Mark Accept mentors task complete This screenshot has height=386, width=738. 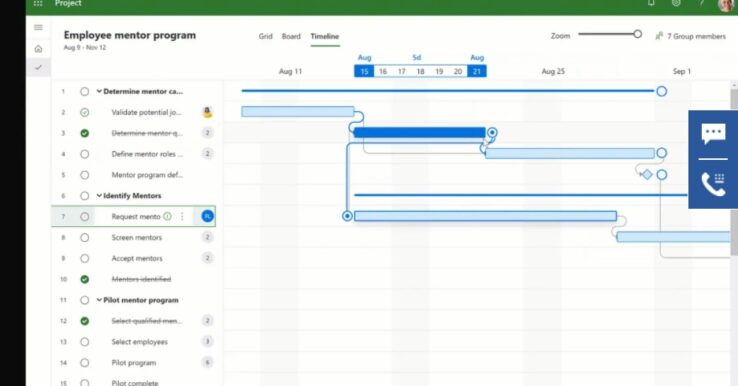click(x=84, y=258)
